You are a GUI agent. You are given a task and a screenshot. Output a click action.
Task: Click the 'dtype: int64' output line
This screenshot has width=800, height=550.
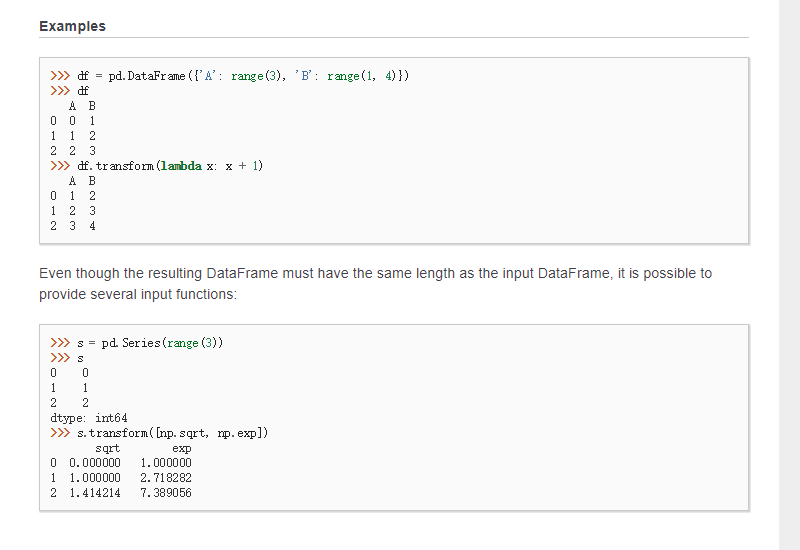click(x=89, y=418)
